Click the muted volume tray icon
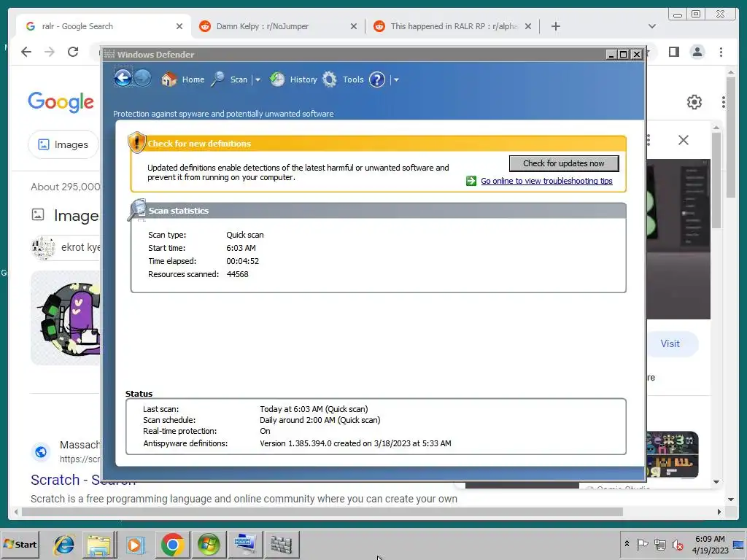Image resolution: width=747 pixels, height=560 pixels. [x=677, y=544]
